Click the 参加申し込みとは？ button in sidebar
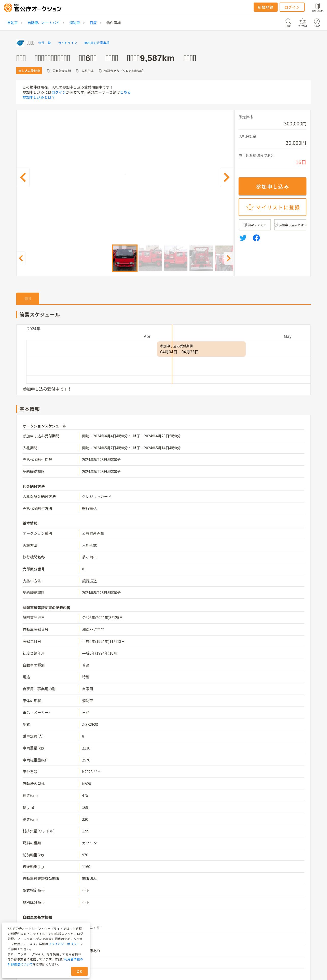The height and width of the screenshot is (980, 327). [x=290, y=225]
